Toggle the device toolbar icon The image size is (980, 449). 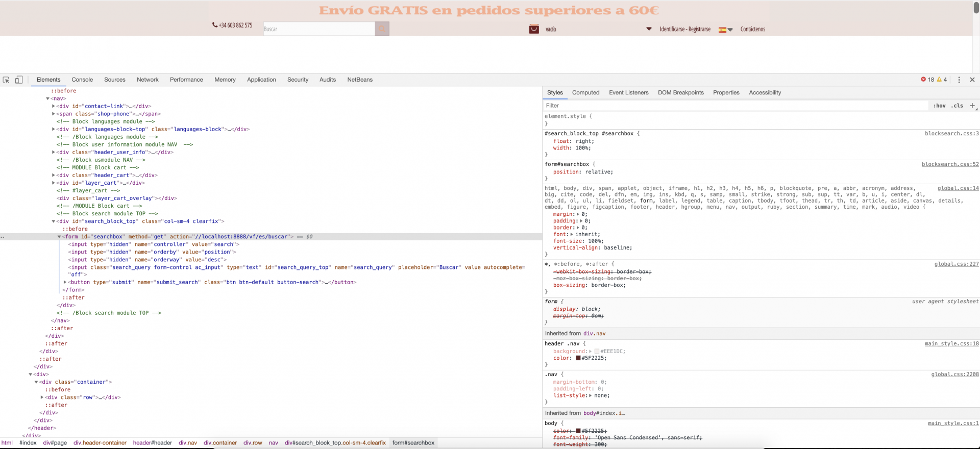coord(19,80)
